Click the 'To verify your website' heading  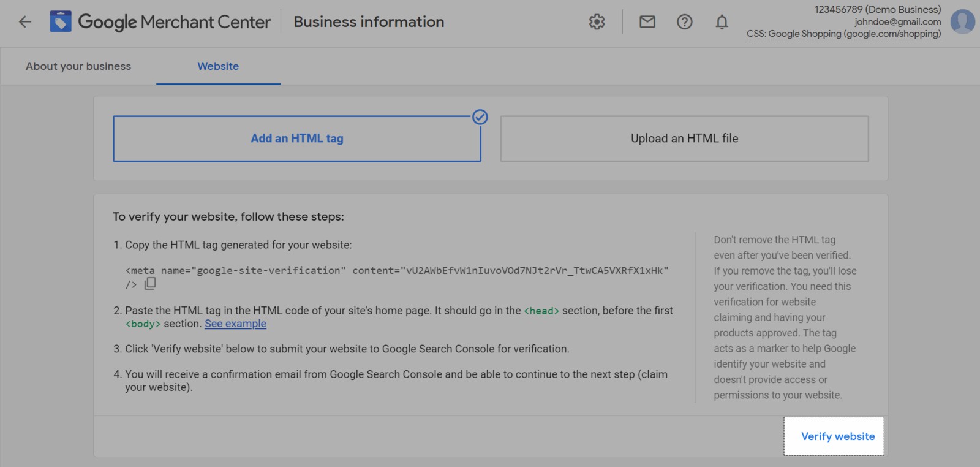(x=228, y=216)
